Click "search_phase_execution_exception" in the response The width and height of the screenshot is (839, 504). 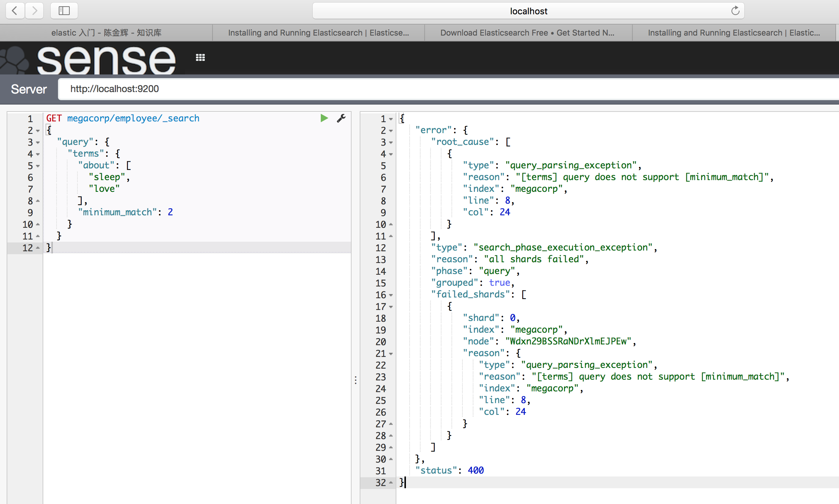tap(563, 248)
